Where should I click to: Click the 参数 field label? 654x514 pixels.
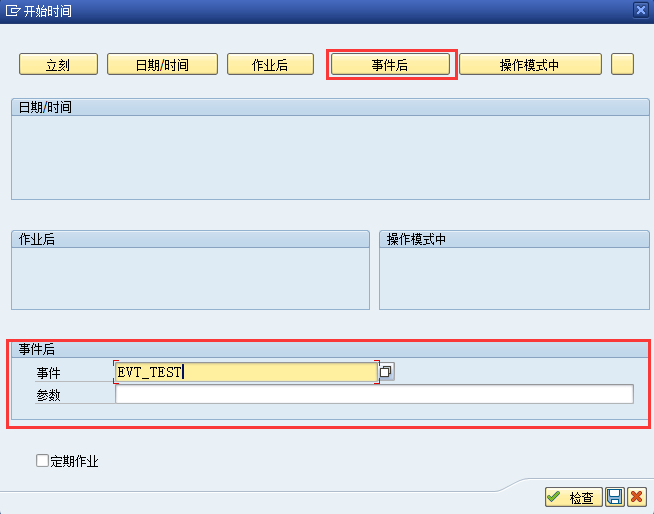[x=48, y=395]
